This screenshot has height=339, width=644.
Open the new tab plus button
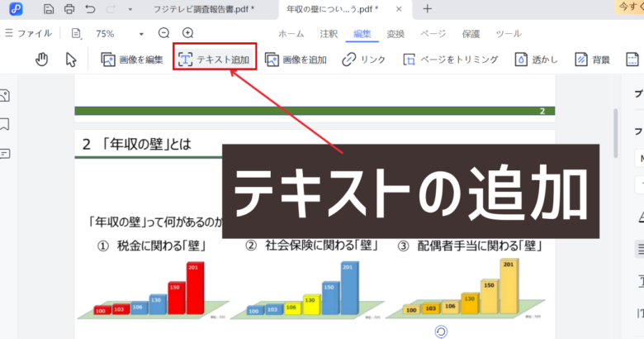(x=427, y=9)
